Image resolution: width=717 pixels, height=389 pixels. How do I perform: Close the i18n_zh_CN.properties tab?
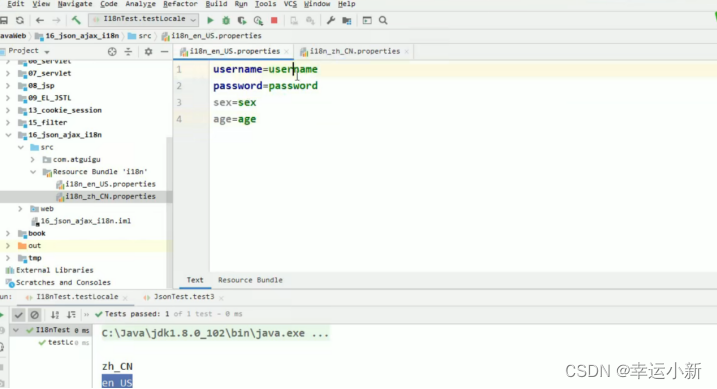click(406, 52)
